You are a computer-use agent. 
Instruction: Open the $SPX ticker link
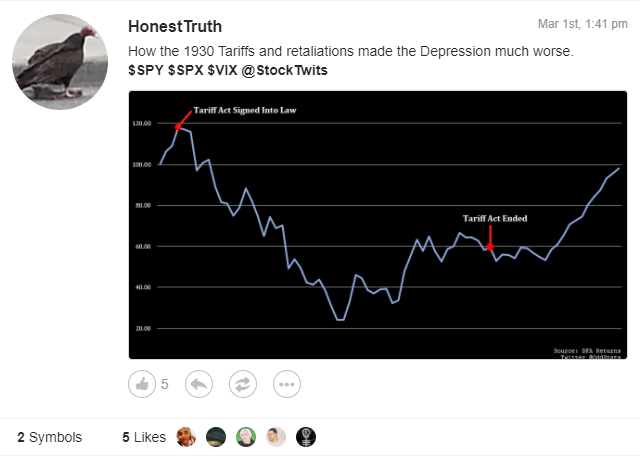point(186,70)
